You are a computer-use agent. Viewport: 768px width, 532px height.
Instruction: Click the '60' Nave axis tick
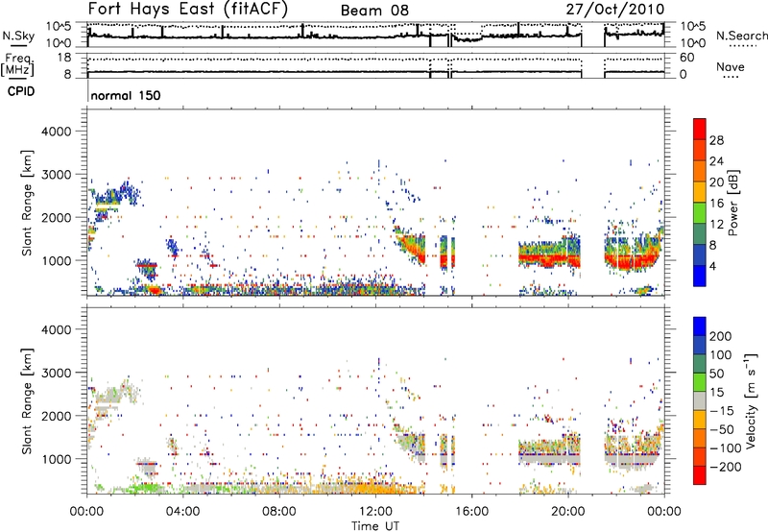[686, 58]
